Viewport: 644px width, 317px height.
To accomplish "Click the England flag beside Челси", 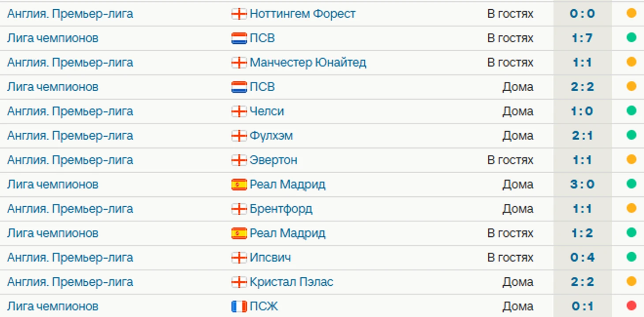I will tap(239, 112).
